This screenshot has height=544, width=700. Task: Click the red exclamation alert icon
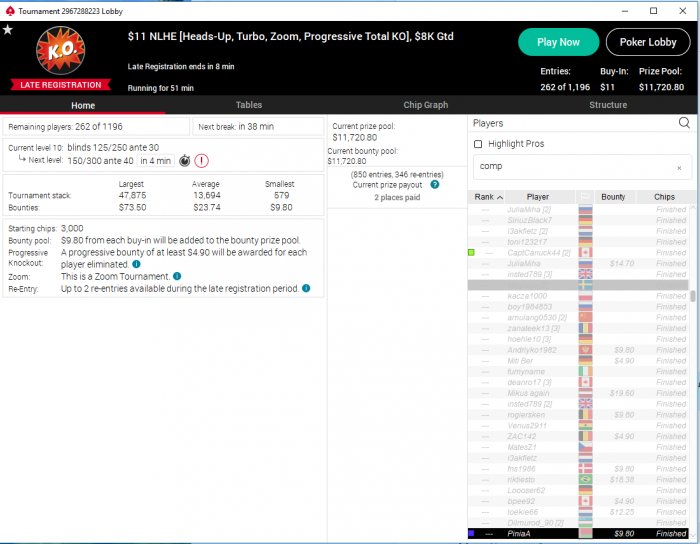[x=201, y=161]
